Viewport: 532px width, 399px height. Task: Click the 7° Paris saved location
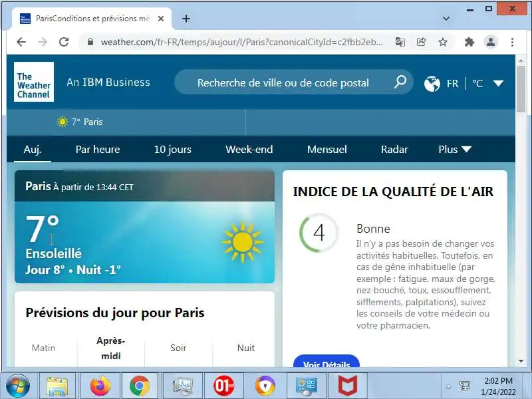pos(80,122)
